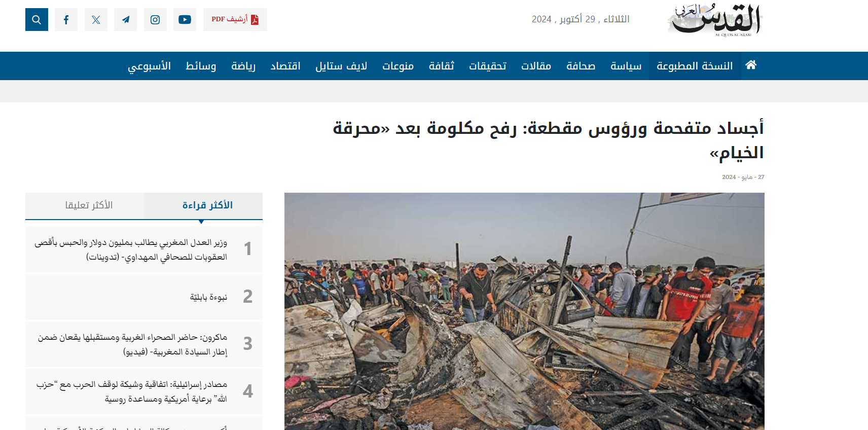Viewport: 868px width, 430px height.
Task: Go to homepage via home icon
Action: point(751,65)
